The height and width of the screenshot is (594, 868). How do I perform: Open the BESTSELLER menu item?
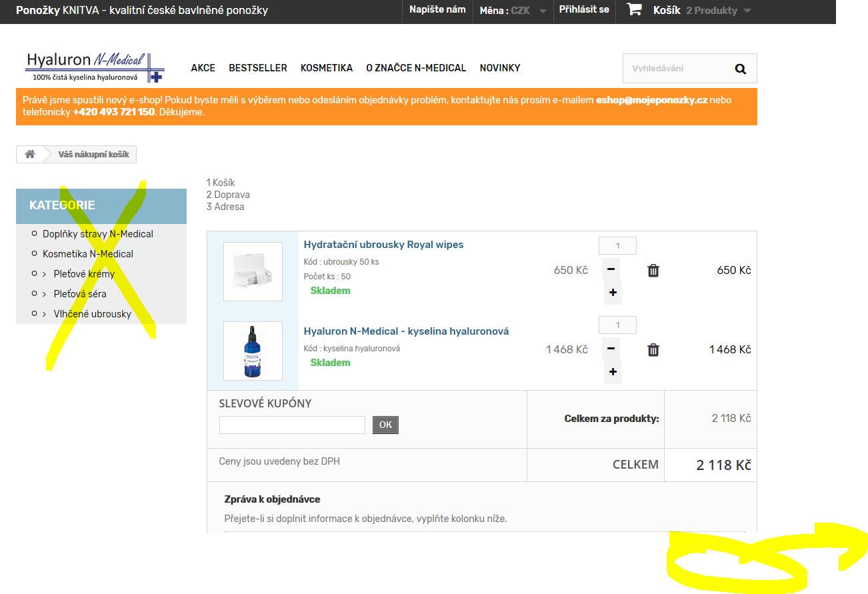pos(257,68)
